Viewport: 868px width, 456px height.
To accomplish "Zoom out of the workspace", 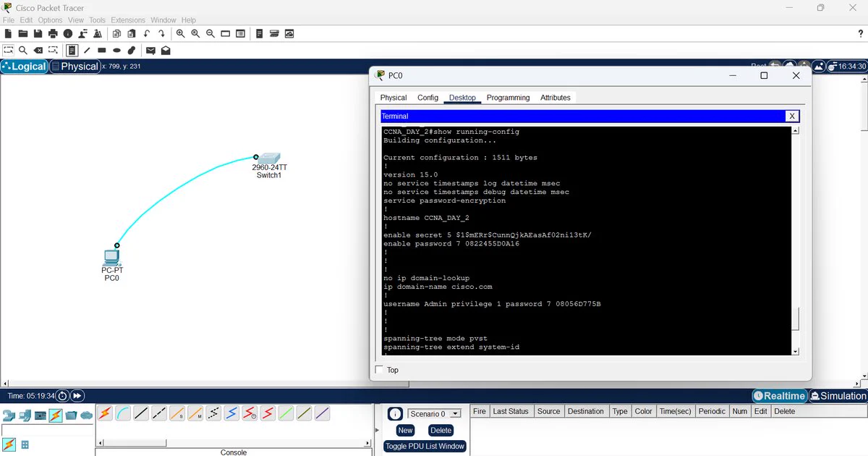I will [x=210, y=33].
